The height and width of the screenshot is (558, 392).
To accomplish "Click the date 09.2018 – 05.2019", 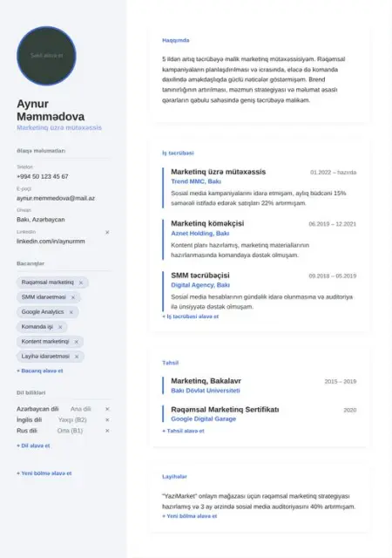I will [x=333, y=276].
